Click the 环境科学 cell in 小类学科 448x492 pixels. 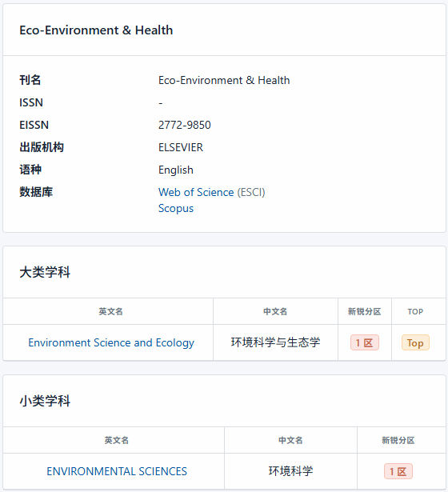click(290, 471)
